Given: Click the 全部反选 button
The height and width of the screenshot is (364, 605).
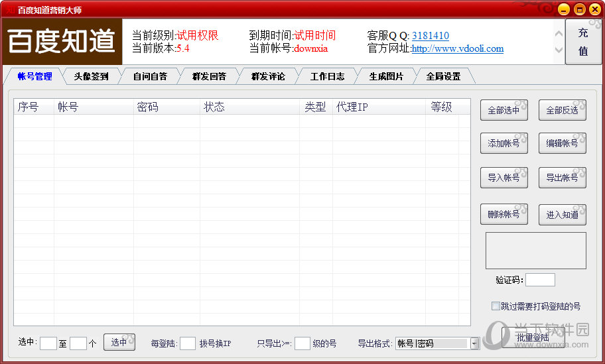Looking at the screenshot, I should coord(562,110).
